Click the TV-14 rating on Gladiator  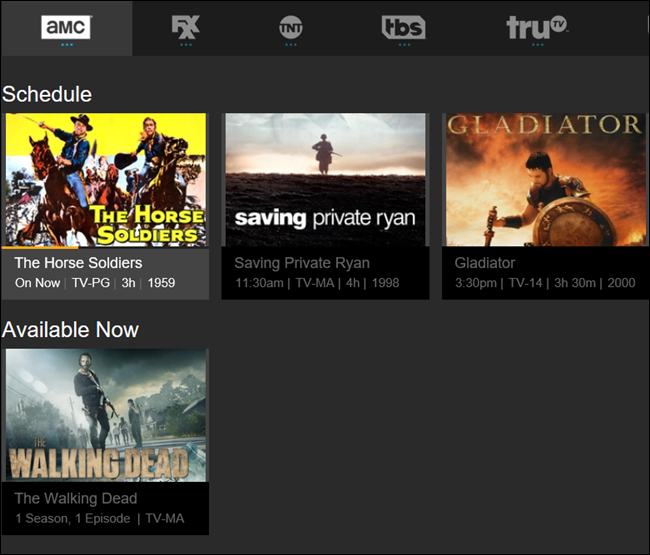tap(525, 283)
